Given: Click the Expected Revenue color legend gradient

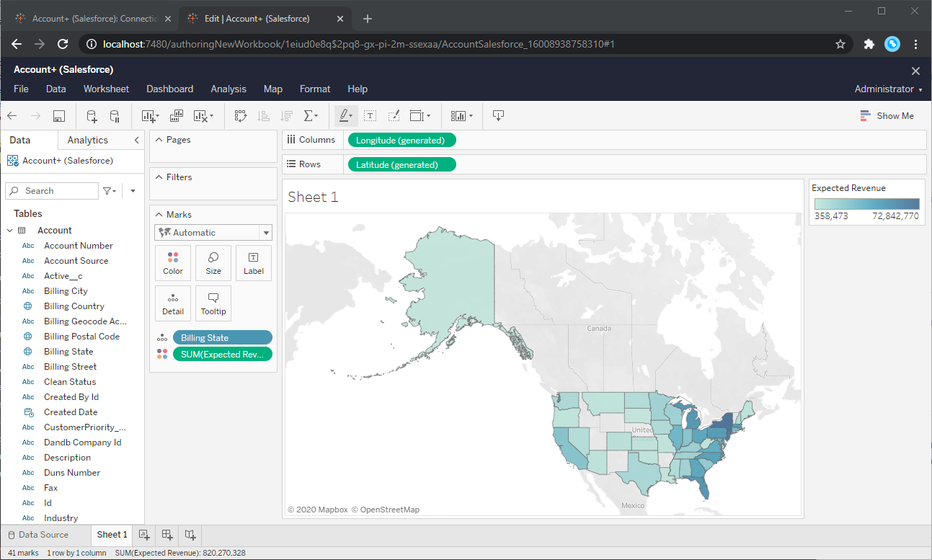Looking at the screenshot, I should 866,203.
